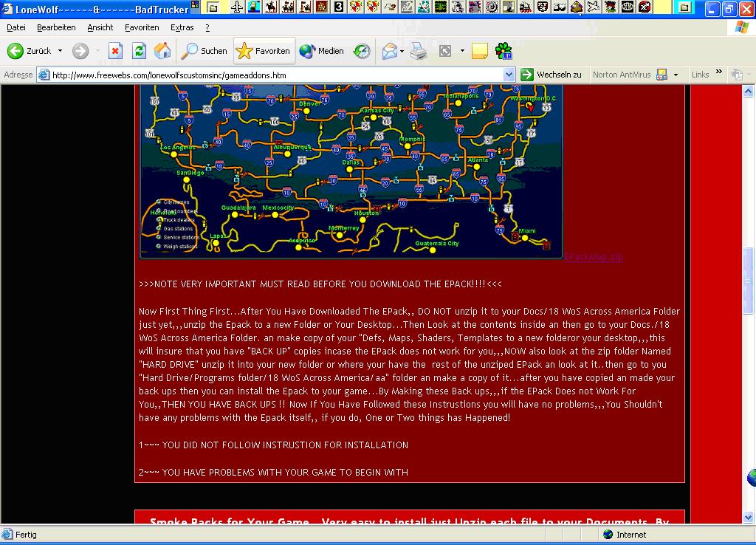This screenshot has width=756, height=545.
Task: Toggle the Medien panel
Action: click(322, 51)
